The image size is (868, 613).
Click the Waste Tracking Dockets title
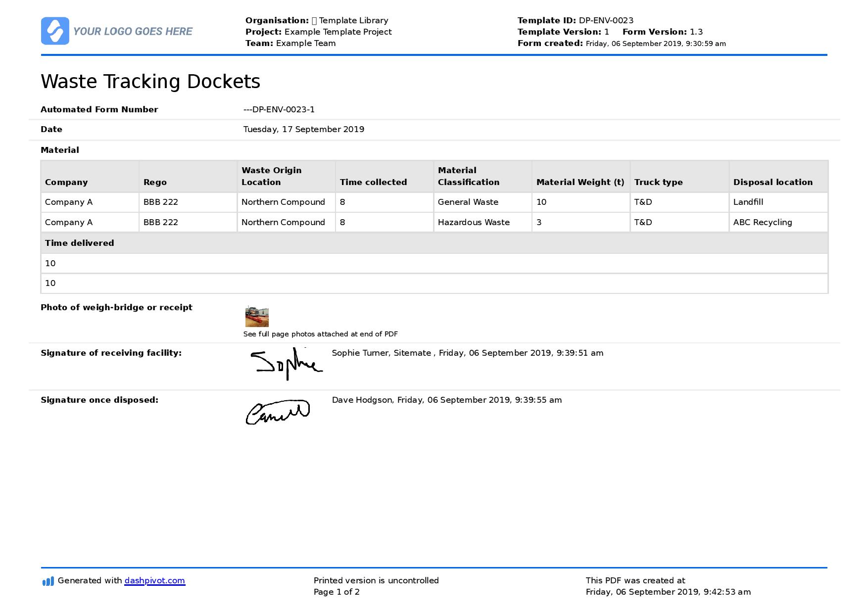coord(150,82)
